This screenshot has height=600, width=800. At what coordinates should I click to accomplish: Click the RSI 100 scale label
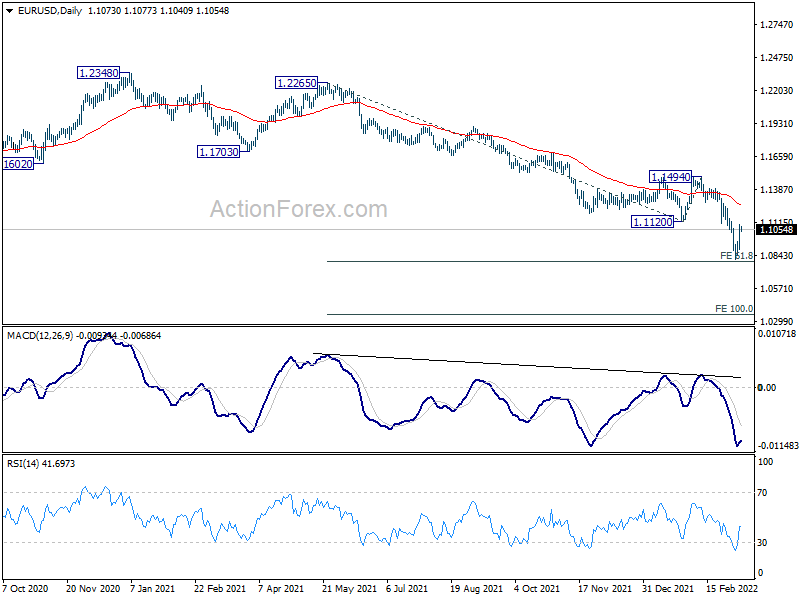point(766,462)
